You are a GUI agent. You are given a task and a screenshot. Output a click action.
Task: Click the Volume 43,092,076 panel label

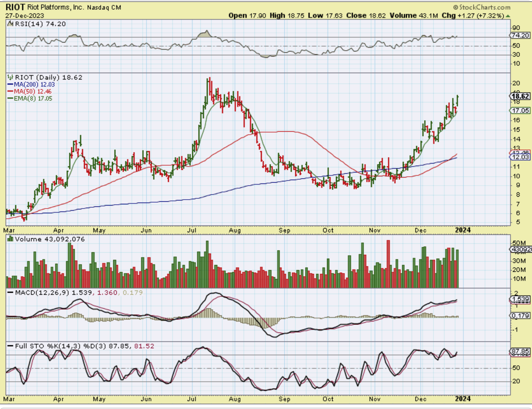[50, 239]
